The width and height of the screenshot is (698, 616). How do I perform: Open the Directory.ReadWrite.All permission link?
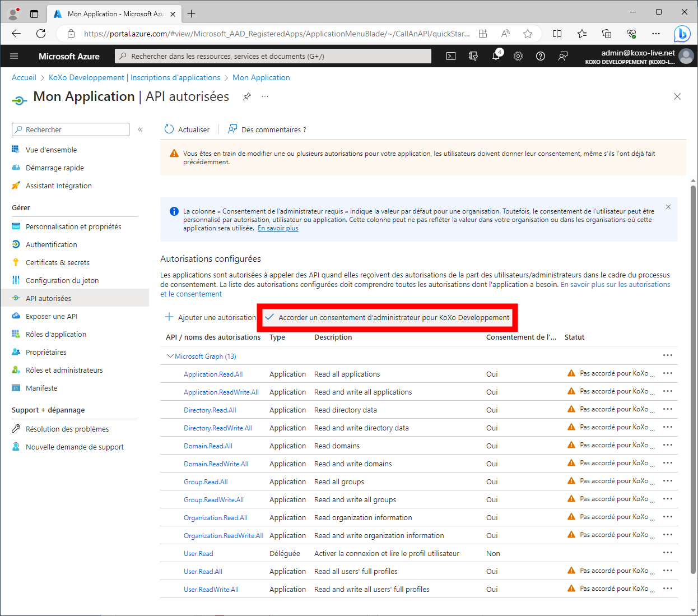[218, 428]
